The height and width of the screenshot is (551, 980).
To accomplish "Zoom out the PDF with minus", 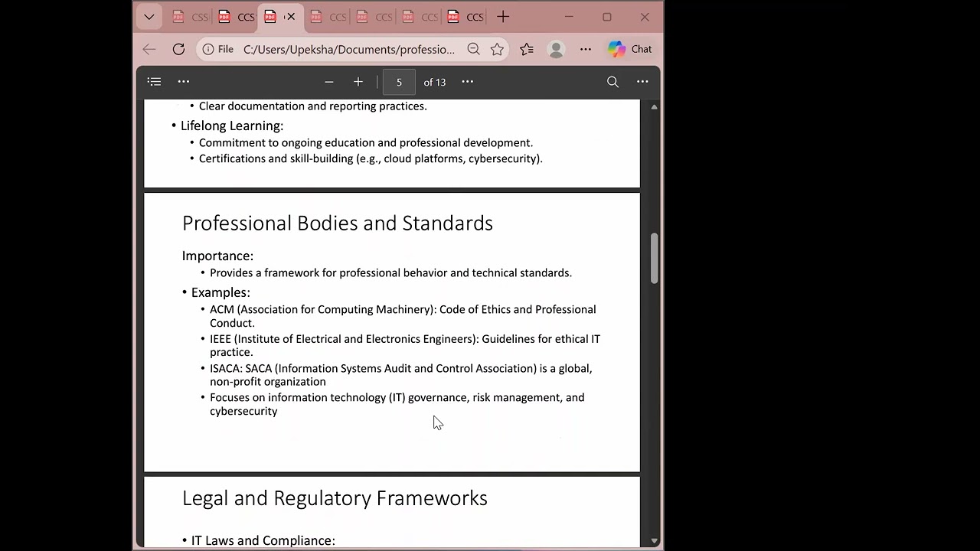I will point(329,82).
